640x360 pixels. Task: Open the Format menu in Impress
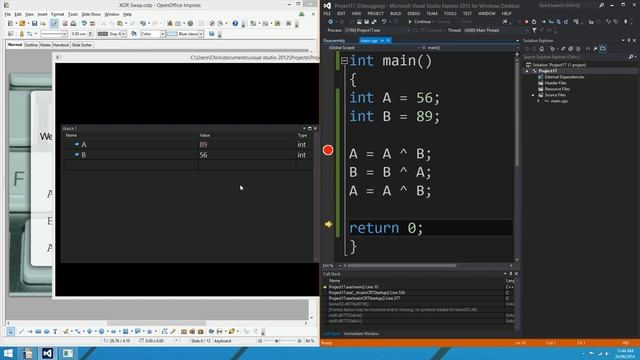[57, 14]
